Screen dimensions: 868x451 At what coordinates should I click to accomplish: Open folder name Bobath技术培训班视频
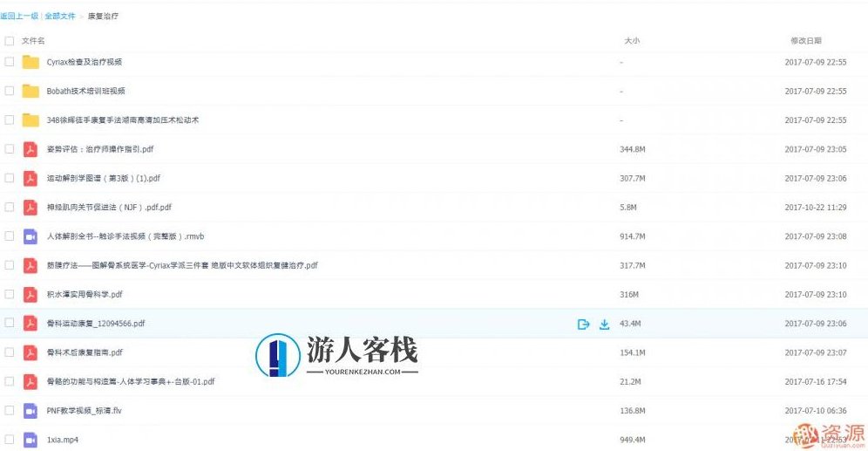tap(85, 91)
